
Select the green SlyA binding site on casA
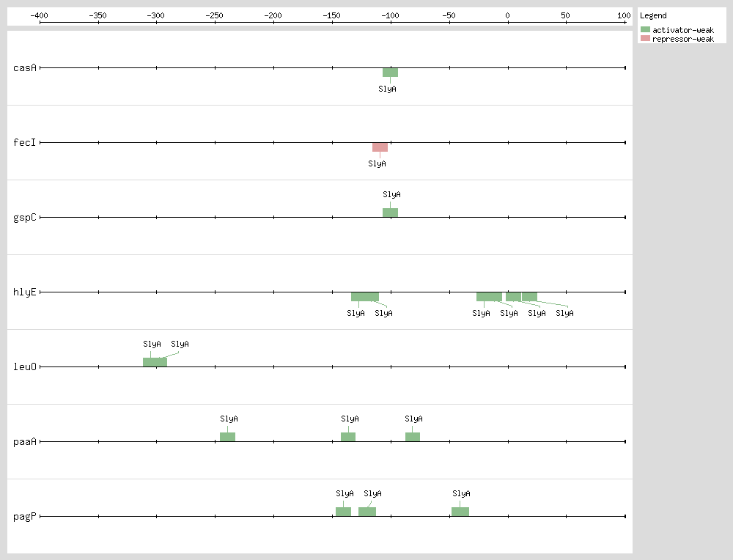coord(391,73)
